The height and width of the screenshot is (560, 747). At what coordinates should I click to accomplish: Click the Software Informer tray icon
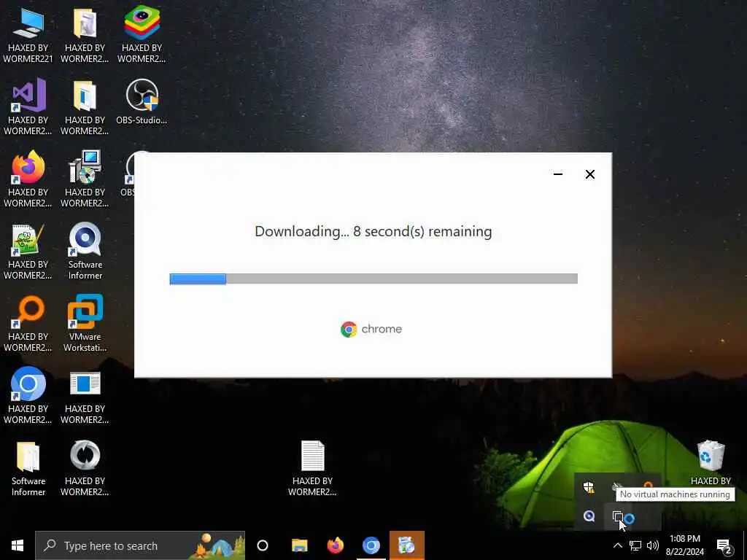coord(589,516)
